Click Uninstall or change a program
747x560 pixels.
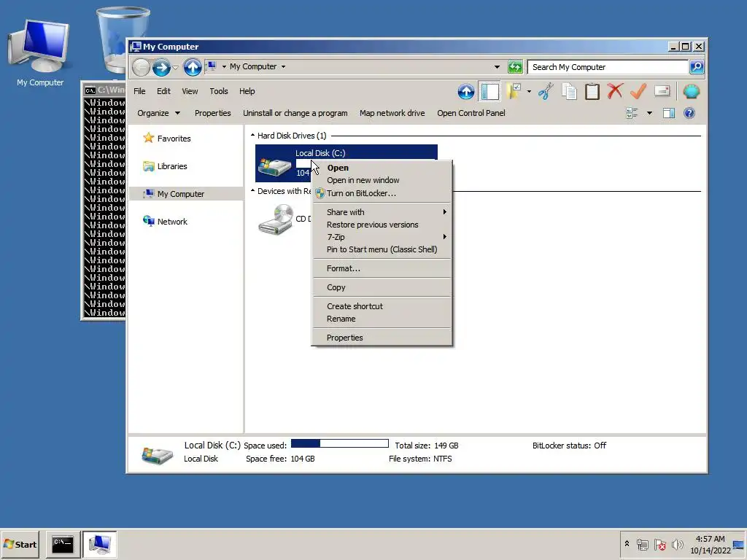(295, 113)
